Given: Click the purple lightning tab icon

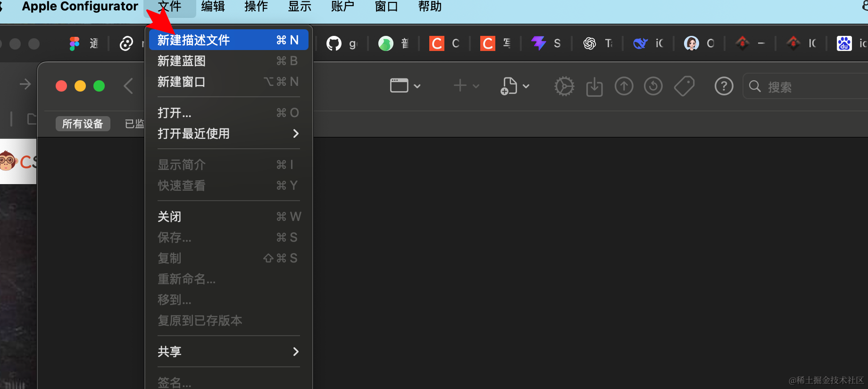Looking at the screenshot, I should pyautogui.click(x=539, y=43).
